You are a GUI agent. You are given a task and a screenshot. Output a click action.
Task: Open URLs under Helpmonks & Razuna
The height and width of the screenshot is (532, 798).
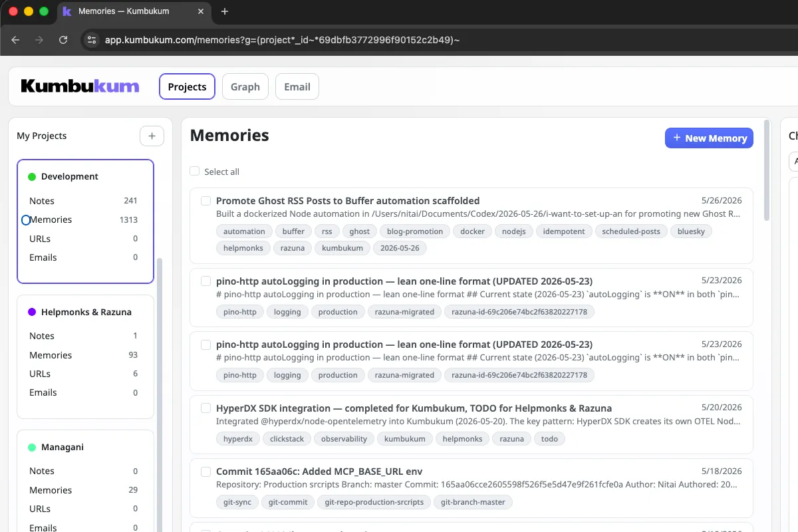pos(84,374)
